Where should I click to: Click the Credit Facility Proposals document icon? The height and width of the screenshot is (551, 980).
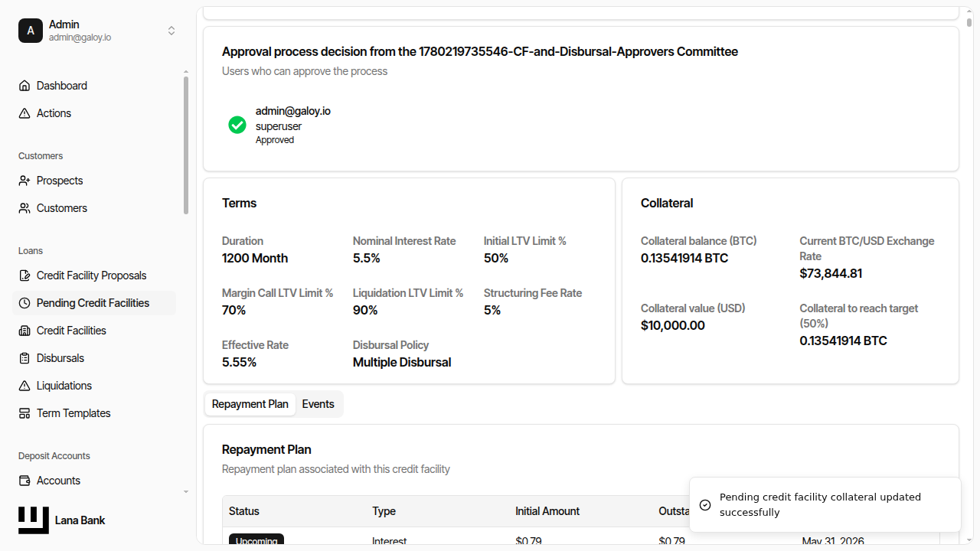[x=24, y=275]
